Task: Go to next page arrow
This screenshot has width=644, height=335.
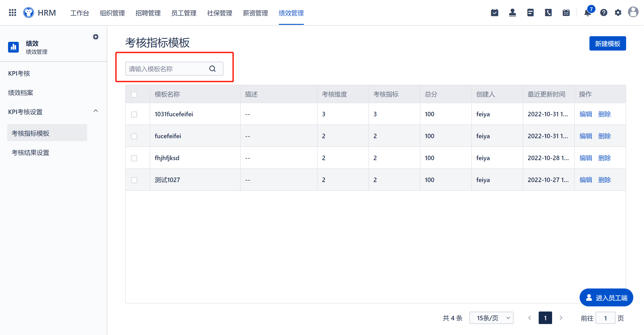Action: 561,318
